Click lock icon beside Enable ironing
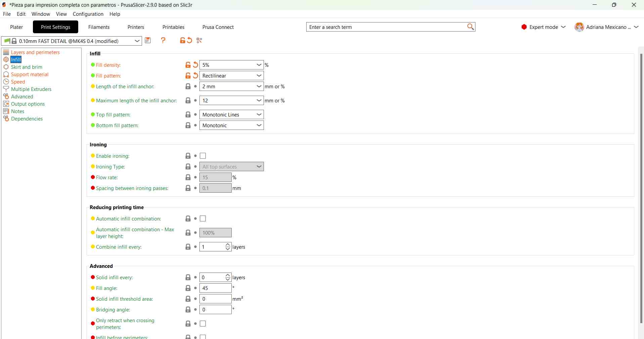This screenshot has height=339, width=644. [188, 156]
